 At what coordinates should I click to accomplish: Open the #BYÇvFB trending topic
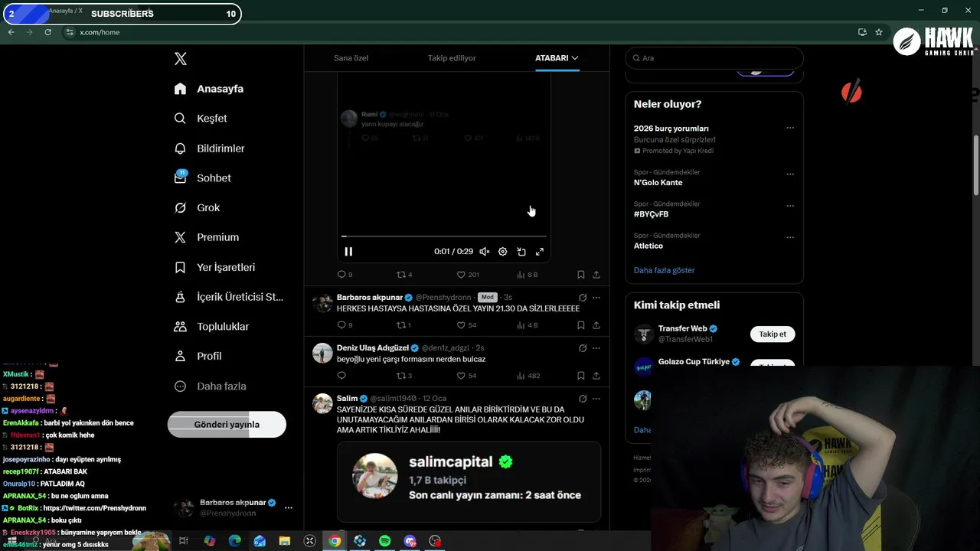[651, 214]
